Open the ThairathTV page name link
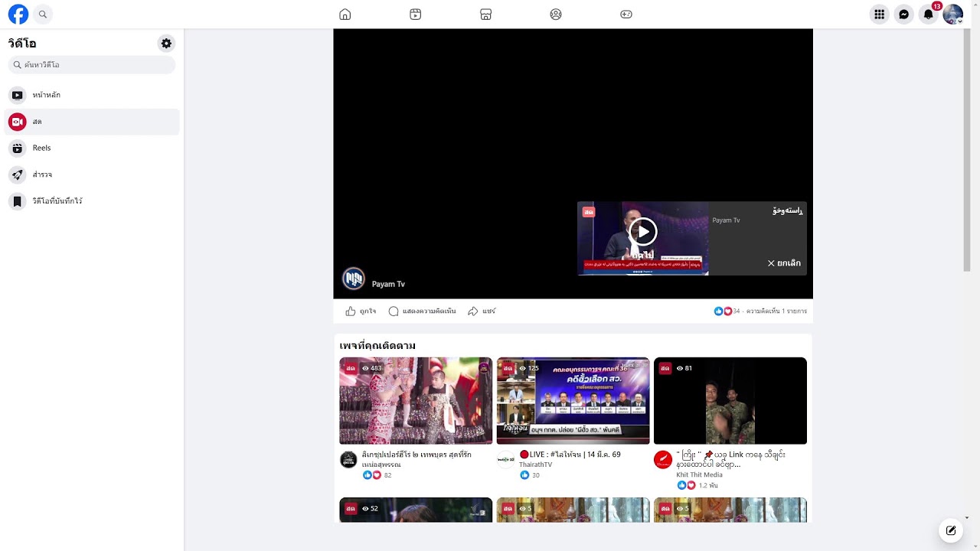This screenshot has height=551, width=980. pyautogui.click(x=535, y=465)
